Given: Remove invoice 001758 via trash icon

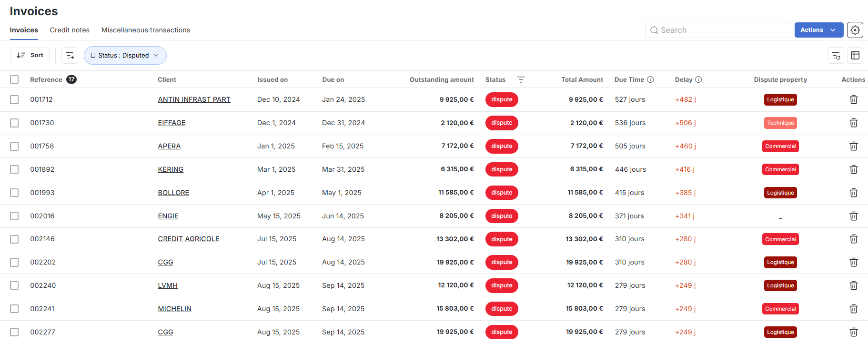Looking at the screenshot, I should 854,146.
